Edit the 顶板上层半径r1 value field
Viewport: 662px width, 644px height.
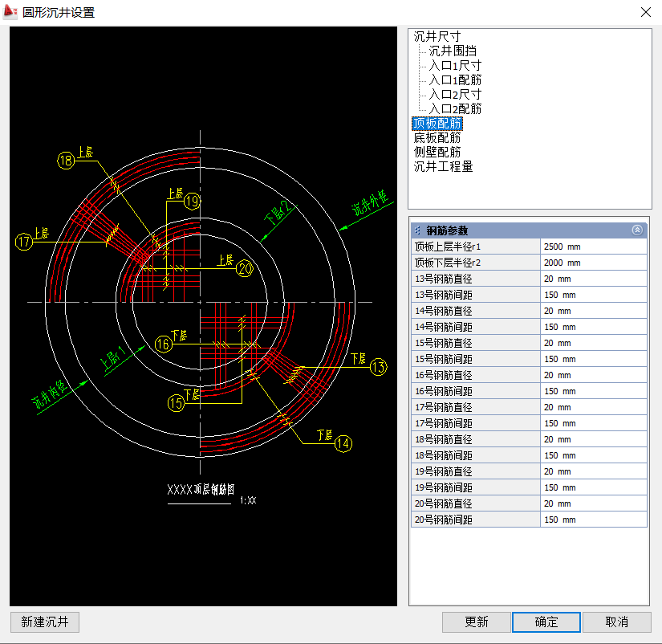click(x=593, y=247)
